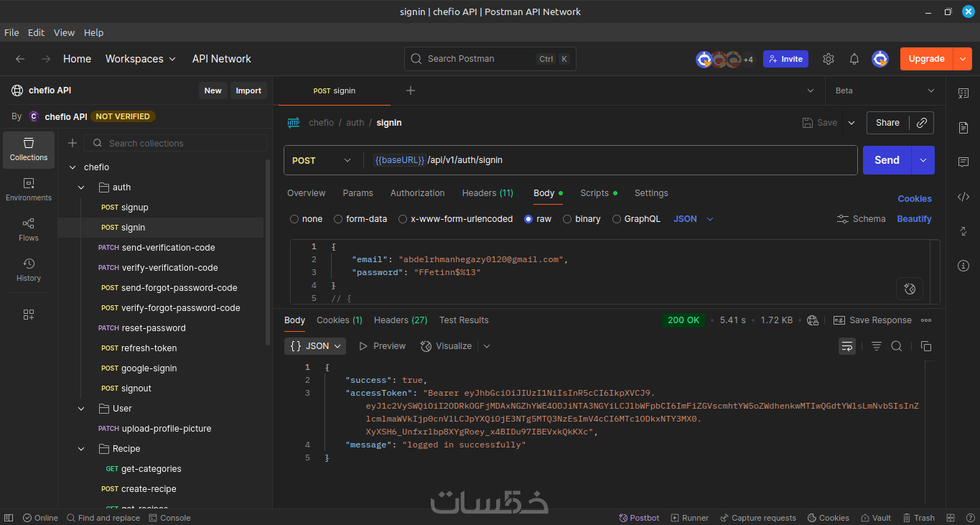Search within the response body
980x525 pixels.
click(x=897, y=346)
